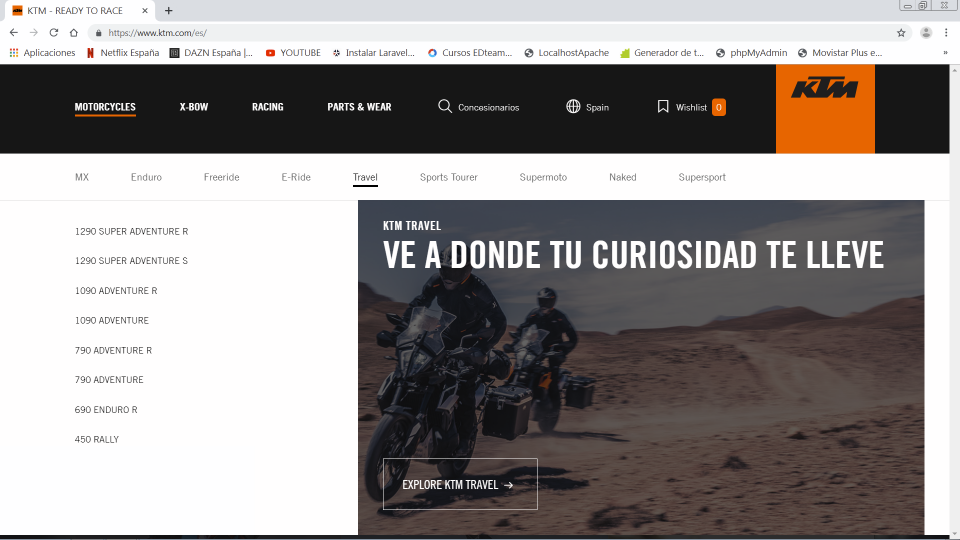
Task: Open the X-BOW main menu
Action: pos(193,107)
